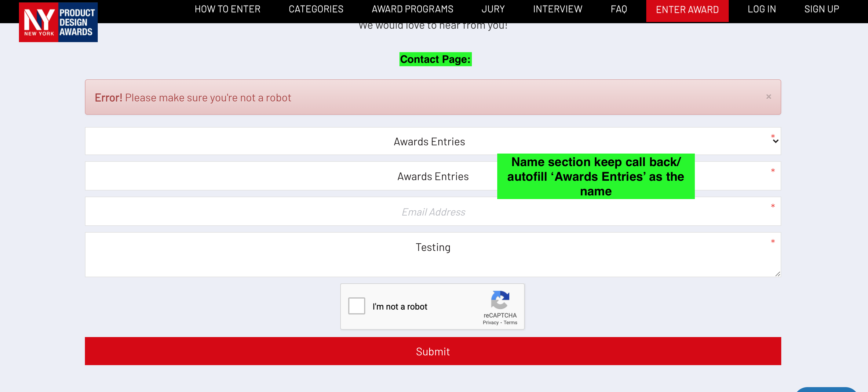
Task: Open the Categories menu item
Action: click(x=316, y=9)
